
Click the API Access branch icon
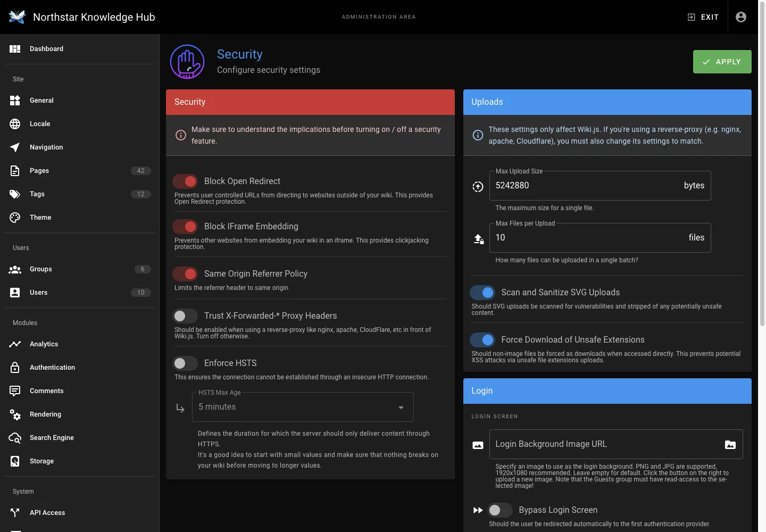(x=15, y=513)
